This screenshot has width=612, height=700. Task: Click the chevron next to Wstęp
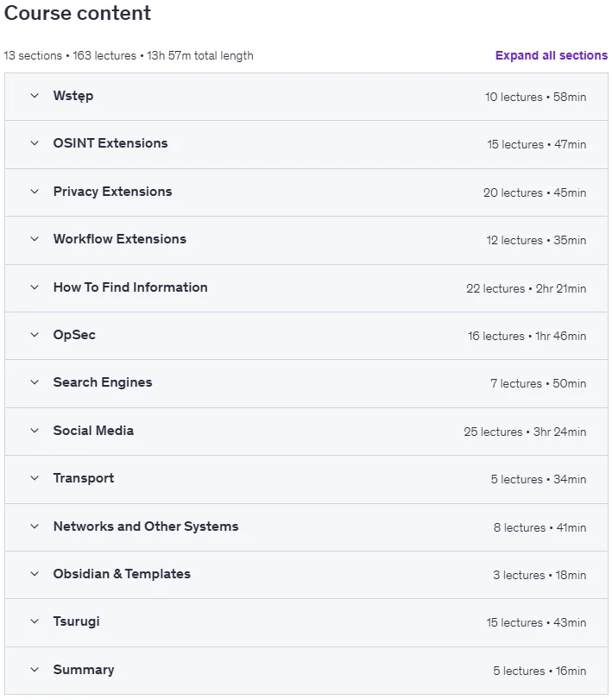click(x=35, y=96)
